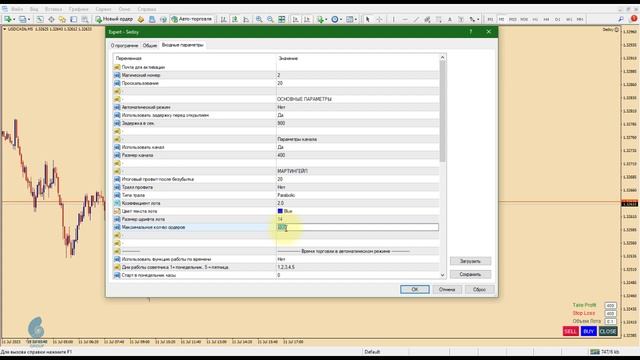Click the CLOSE button on chart
This screenshot has width=640, height=360.
[608, 331]
